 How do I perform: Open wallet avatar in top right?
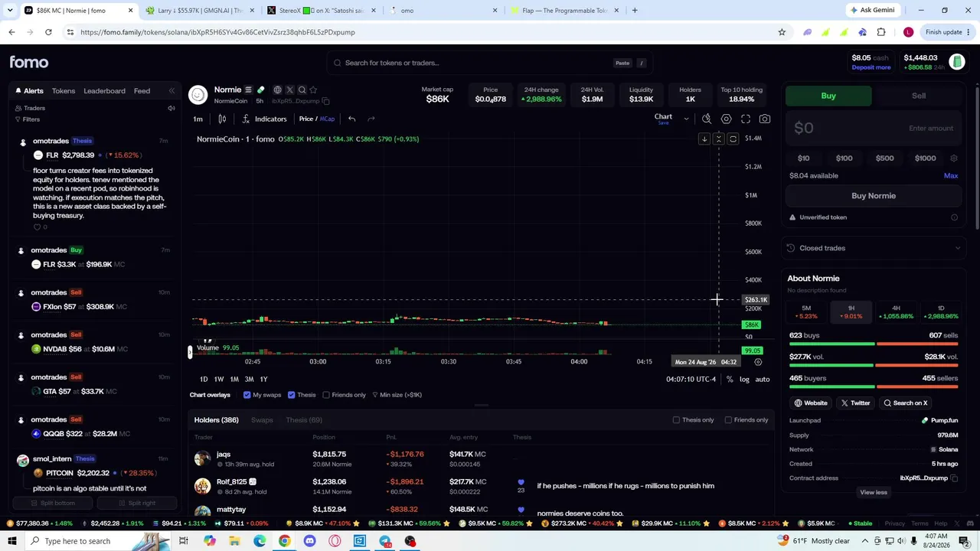point(957,63)
